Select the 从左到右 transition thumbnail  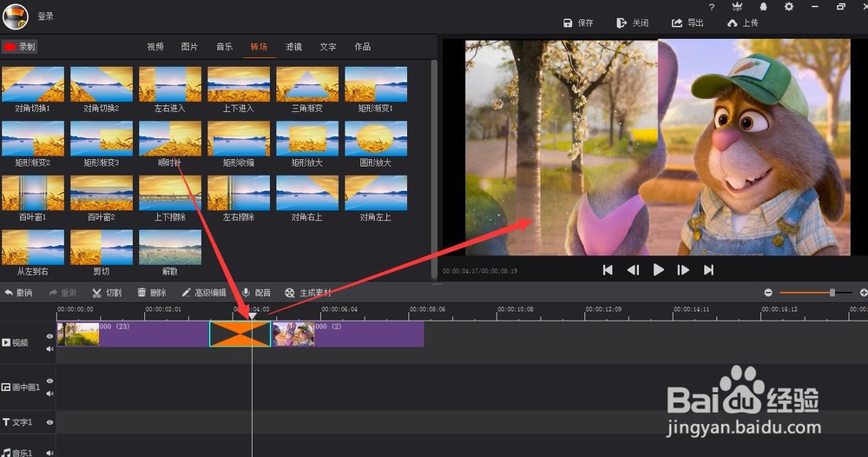(33, 247)
